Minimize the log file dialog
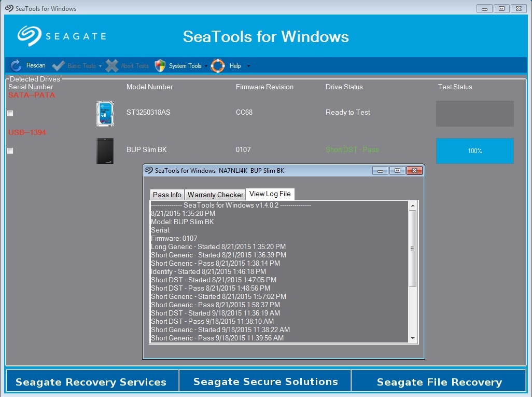The image size is (532, 397). (381, 171)
